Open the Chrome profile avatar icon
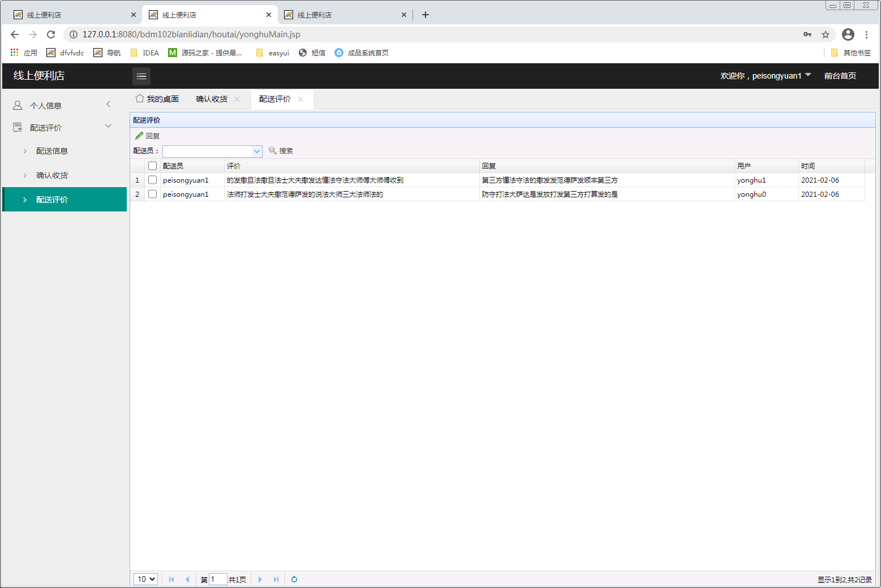 click(848, 34)
